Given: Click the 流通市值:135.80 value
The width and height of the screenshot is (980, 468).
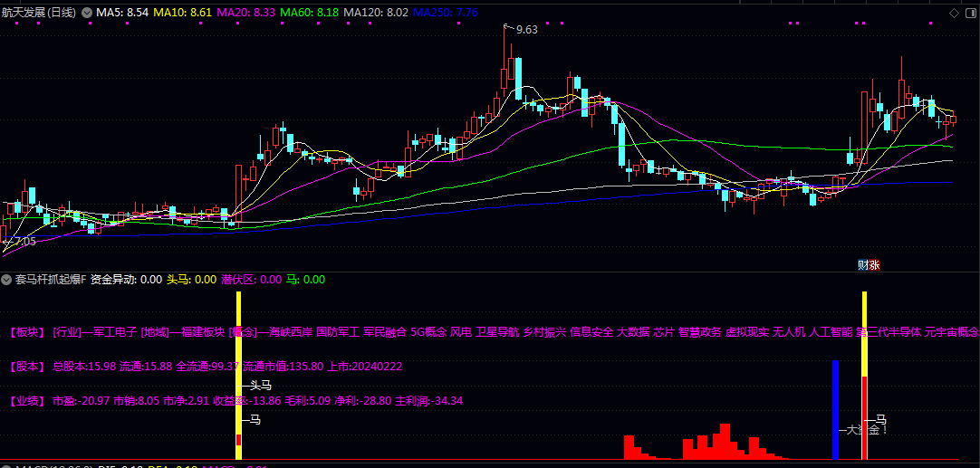Looking at the screenshot, I should [283, 367].
